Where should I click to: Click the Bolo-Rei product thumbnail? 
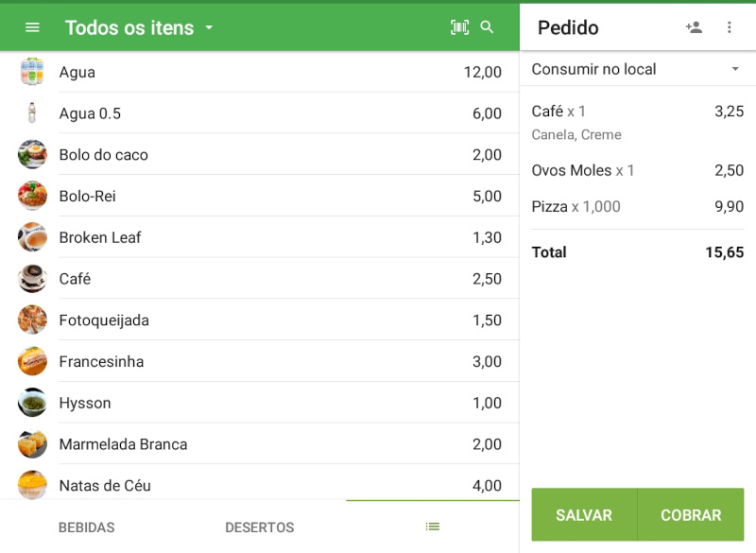31,196
